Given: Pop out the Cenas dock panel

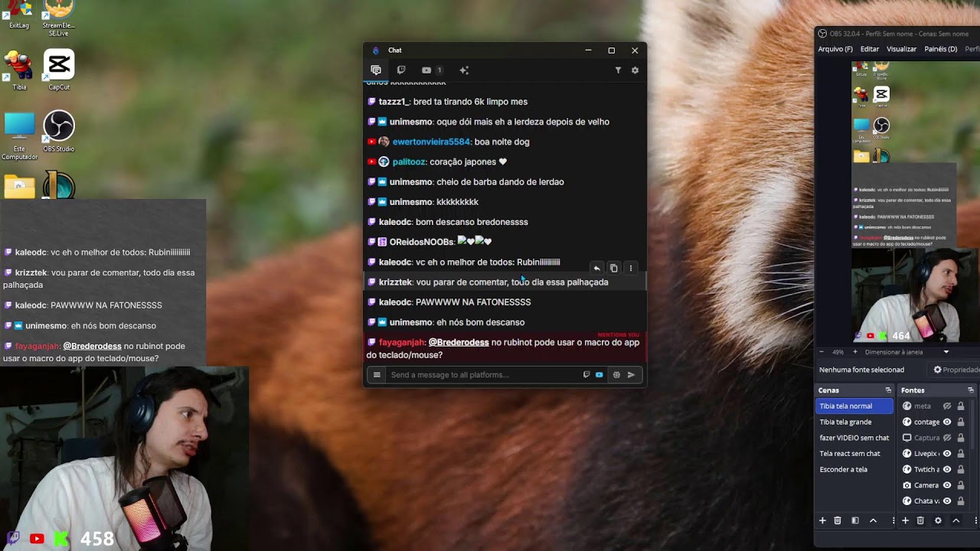Looking at the screenshot, I should click(x=888, y=390).
